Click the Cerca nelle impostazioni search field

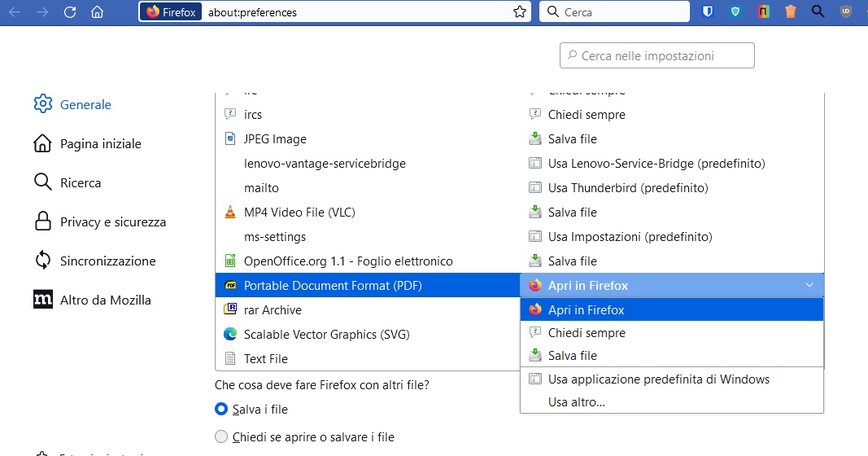[657, 55]
